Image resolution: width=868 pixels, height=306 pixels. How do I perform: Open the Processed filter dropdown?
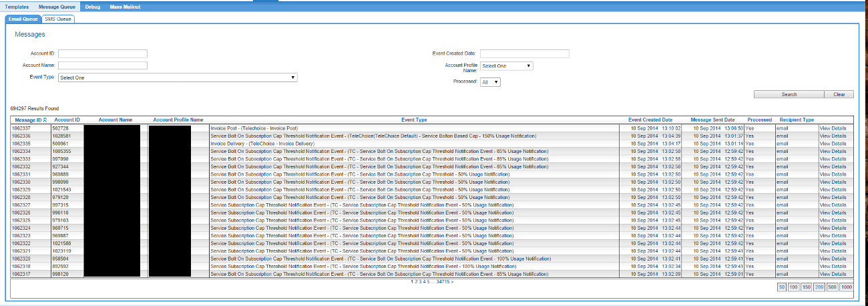point(490,82)
